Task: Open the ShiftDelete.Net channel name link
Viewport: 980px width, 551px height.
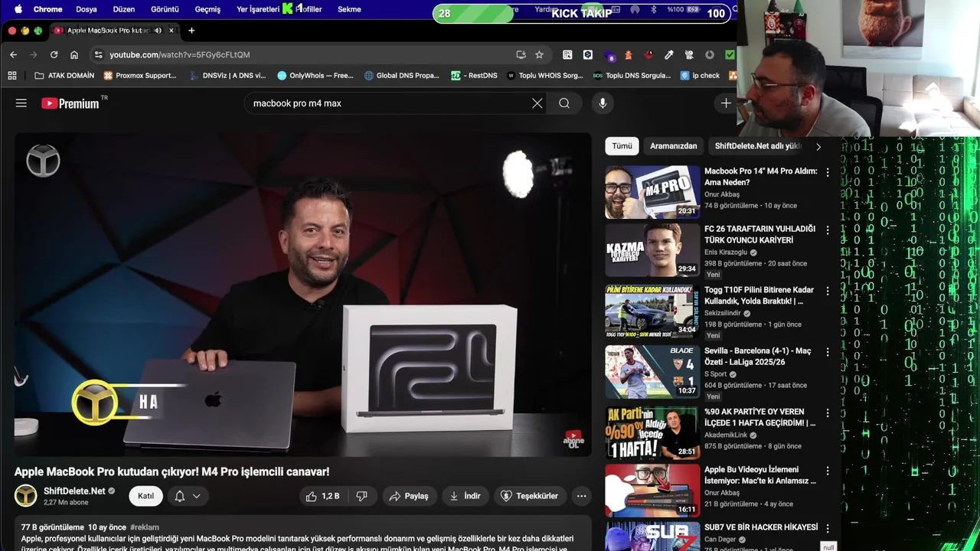Action: tap(74, 491)
